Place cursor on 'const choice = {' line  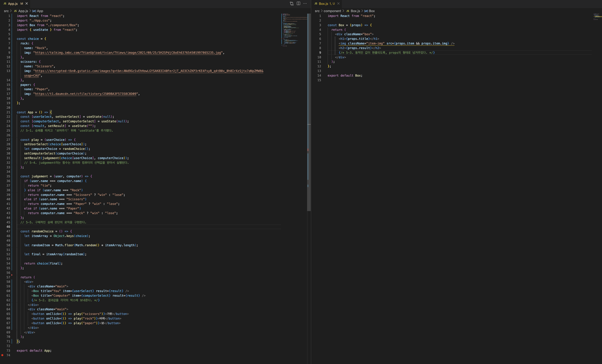[x=31, y=39]
